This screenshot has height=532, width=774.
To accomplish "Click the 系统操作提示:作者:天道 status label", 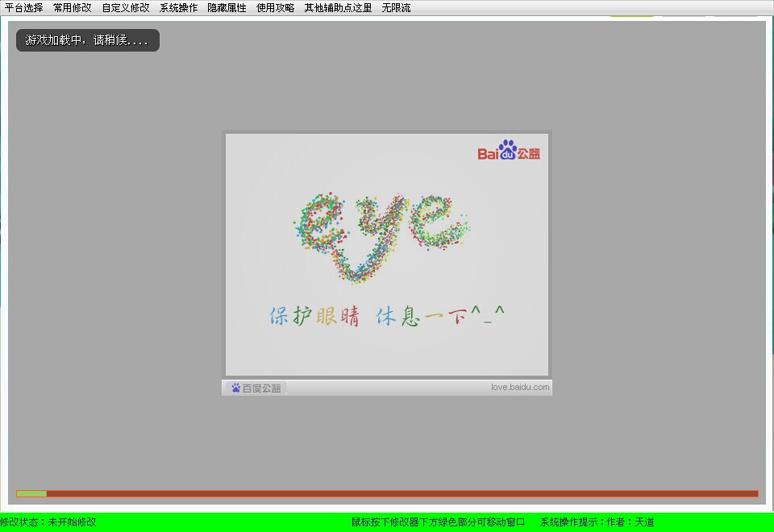I will tap(597, 522).
